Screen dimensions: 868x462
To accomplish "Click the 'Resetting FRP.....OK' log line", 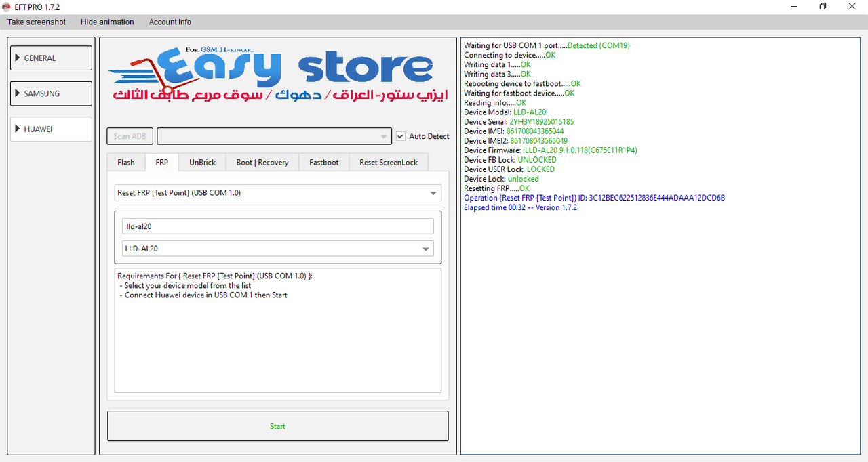I will [x=496, y=188].
